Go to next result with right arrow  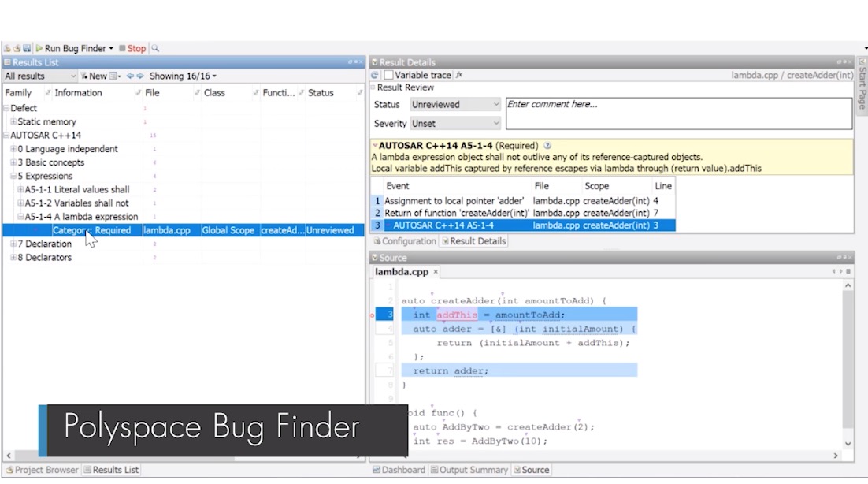pos(140,76)
